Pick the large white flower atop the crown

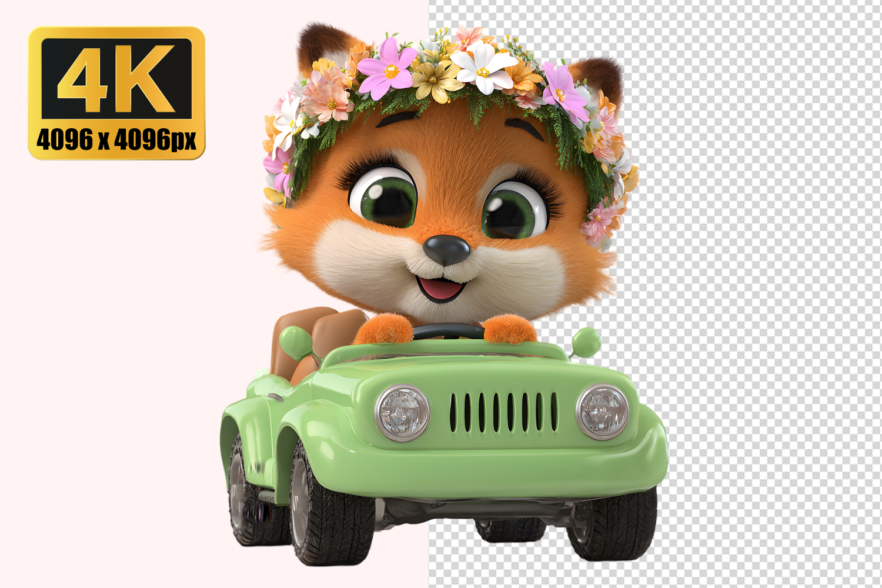(483, 66)
